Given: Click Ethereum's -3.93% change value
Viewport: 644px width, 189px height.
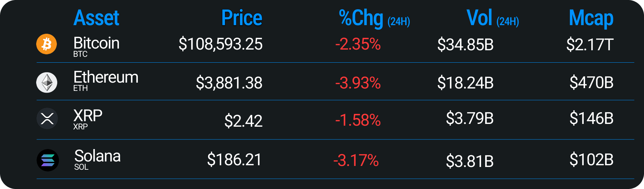Looking at the screenshot, I should tap(358, 83).
